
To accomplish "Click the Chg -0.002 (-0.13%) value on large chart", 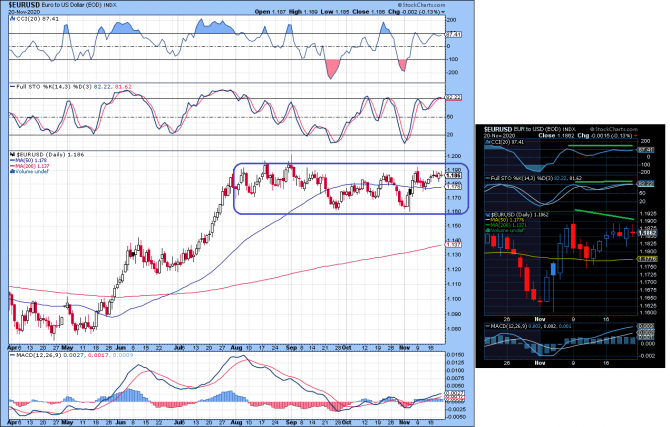I will pyautogui.click(x=414, y=12).
